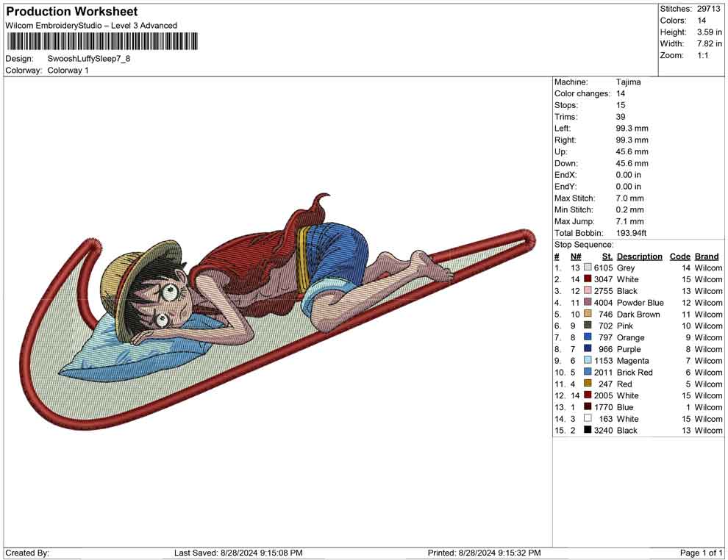Click the pink swatch beside 2755 stitches
Screen dimensions: 728x560
click(588, 290)
